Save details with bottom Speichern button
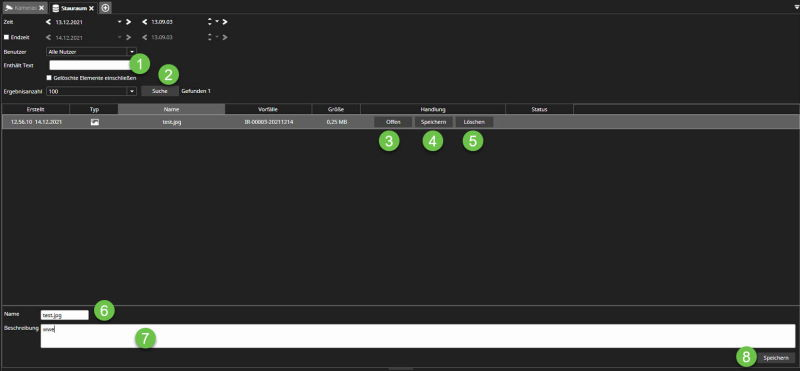 tap(776, 358)
